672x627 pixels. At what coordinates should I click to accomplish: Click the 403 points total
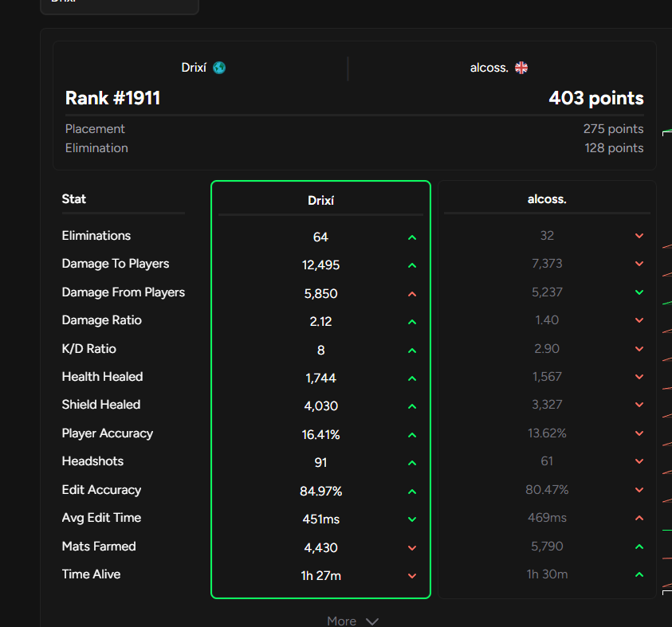coord(596,98)
